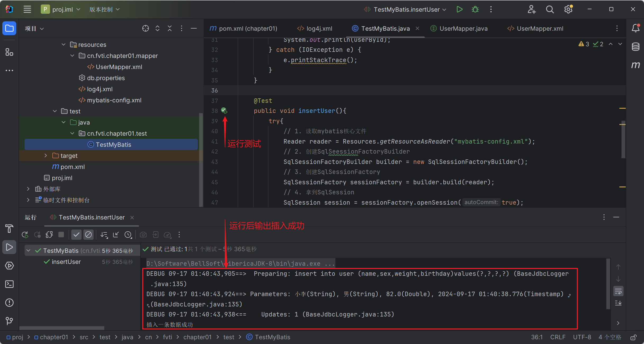The width and height of the screenshot is (644, 344).
Task: Rerun the test in Run panel
Action: pos(25,235)
